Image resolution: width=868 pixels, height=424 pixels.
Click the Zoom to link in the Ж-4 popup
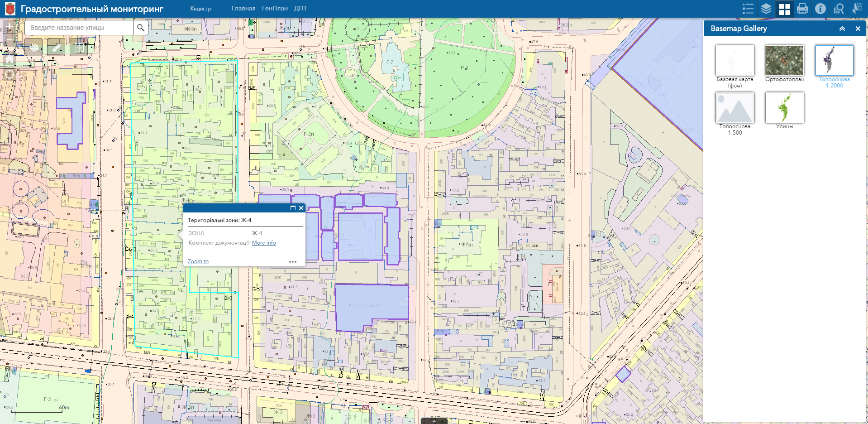click(x=198, y=261)
